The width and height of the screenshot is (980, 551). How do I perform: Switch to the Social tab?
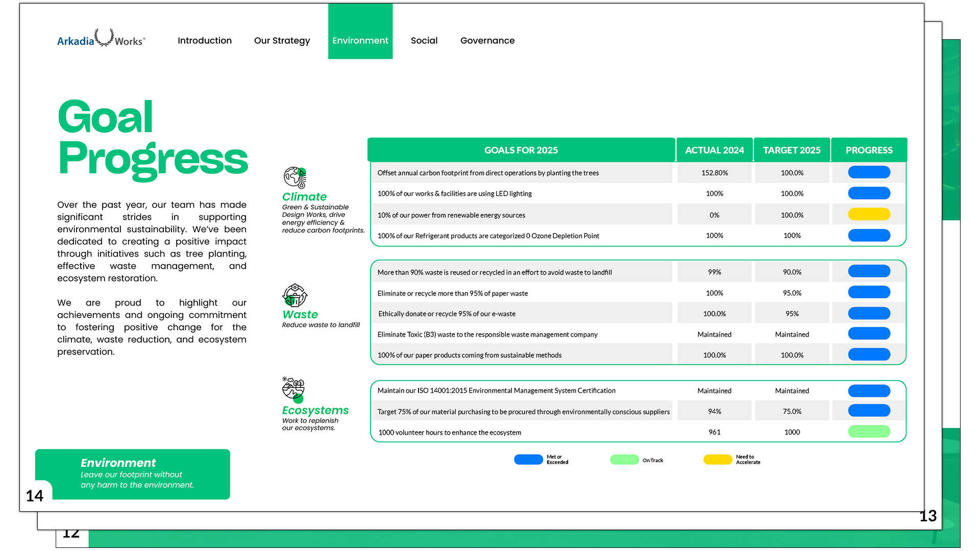point(424,40)
